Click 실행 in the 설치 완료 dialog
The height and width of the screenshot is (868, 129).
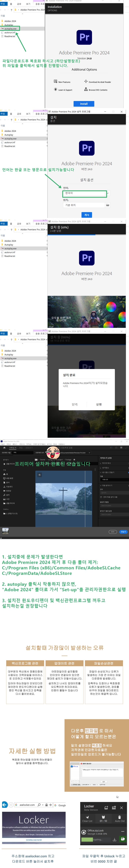point(99,404)
